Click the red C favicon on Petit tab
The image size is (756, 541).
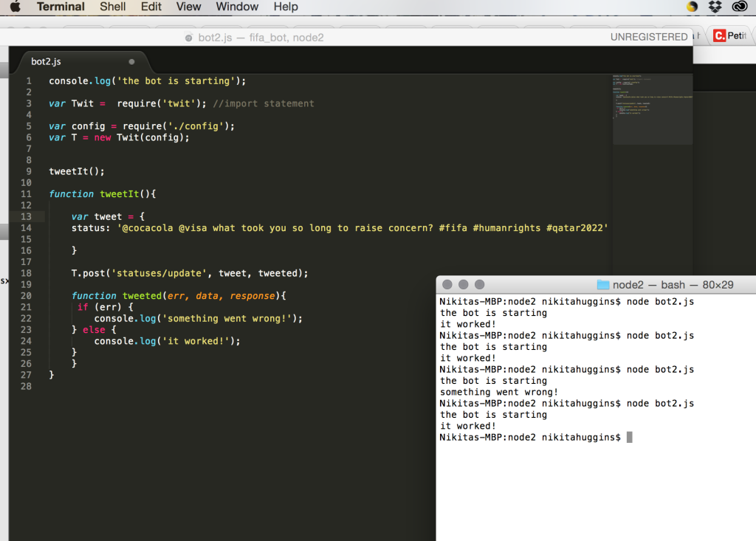coord(719,35)
